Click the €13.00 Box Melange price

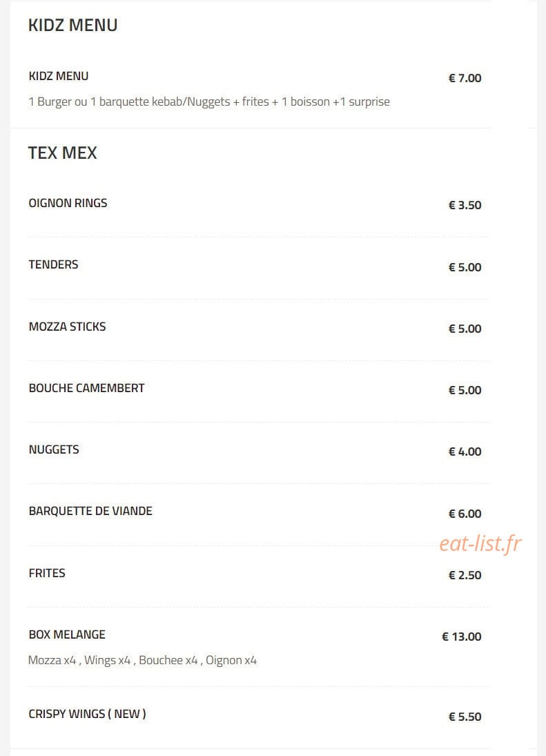(461, 637)
